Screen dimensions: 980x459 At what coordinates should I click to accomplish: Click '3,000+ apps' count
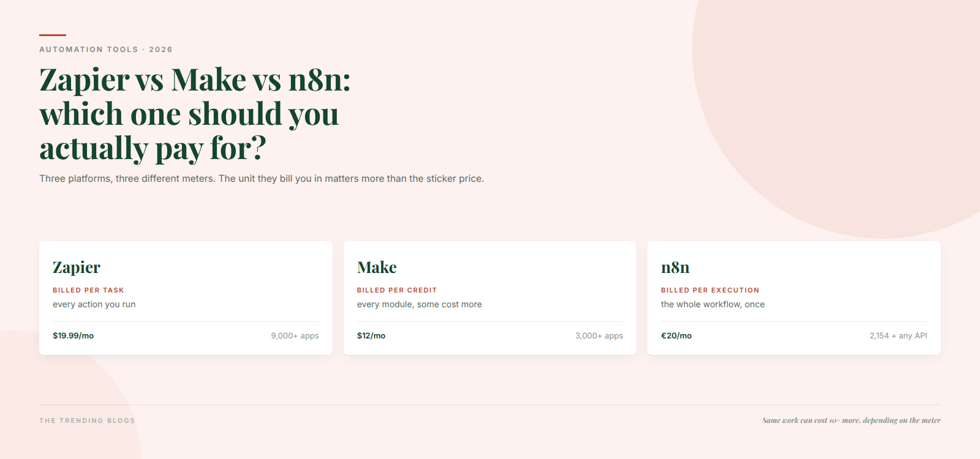coord(599,336)
